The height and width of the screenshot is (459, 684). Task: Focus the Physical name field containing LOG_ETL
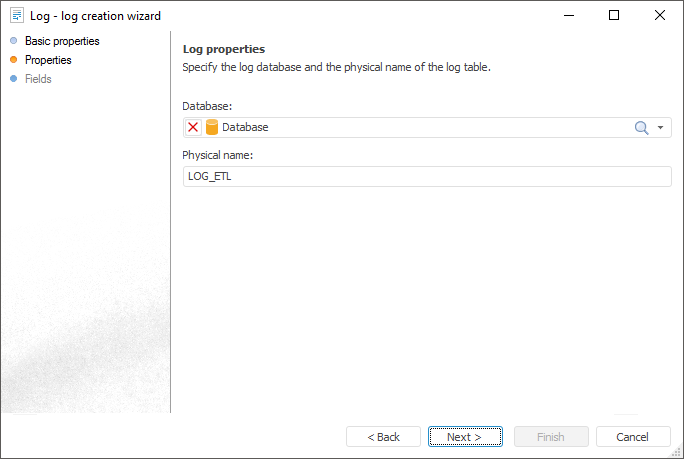pos(427,176)
